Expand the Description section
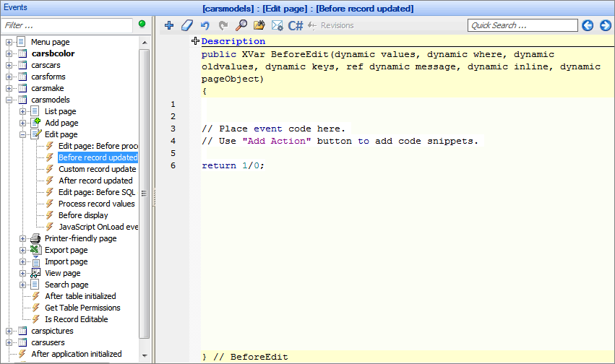Screen dimensions: 615x364 (x=195, y=41)
